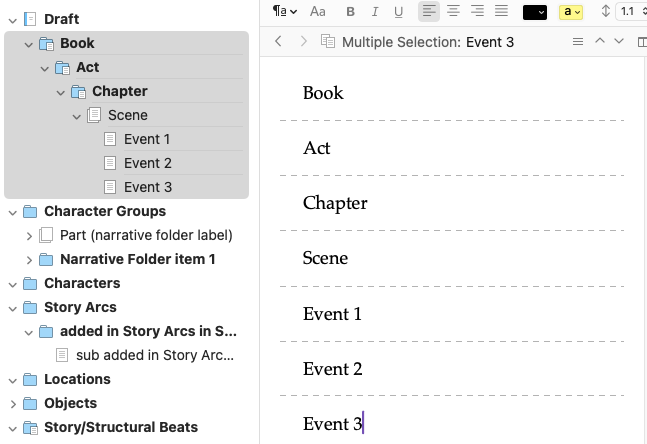Go to previous document with up arrow
This screenshot has height=444, width=647.
tap(600, 42)
